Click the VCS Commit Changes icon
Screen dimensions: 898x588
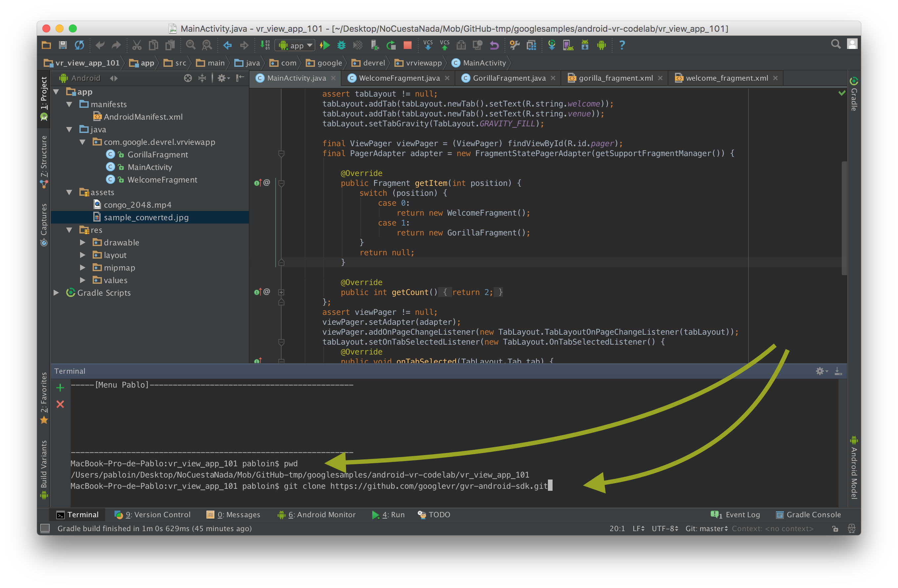444,45
